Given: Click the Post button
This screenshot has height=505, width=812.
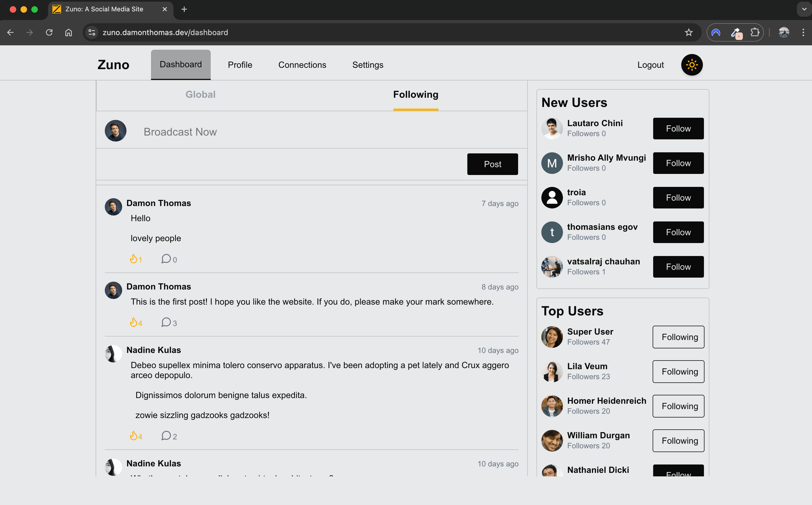Looking at the screenshot, I should [492, 164].
